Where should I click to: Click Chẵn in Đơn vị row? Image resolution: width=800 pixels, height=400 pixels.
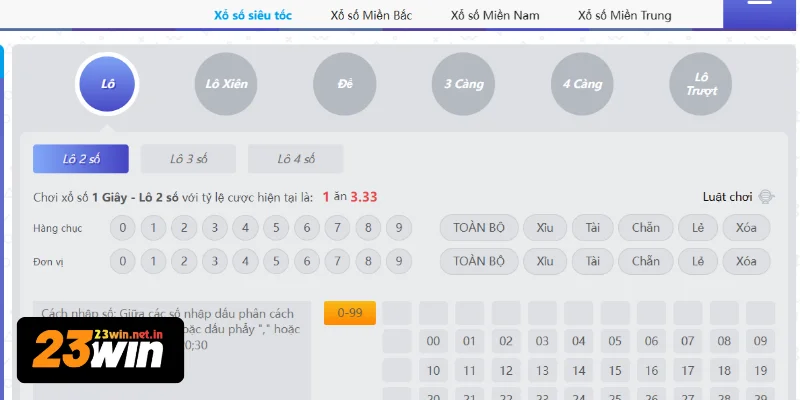click(x=645, y=261)
